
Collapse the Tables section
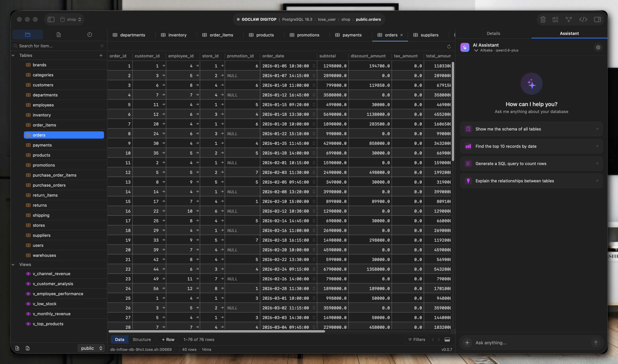point(13,55)
